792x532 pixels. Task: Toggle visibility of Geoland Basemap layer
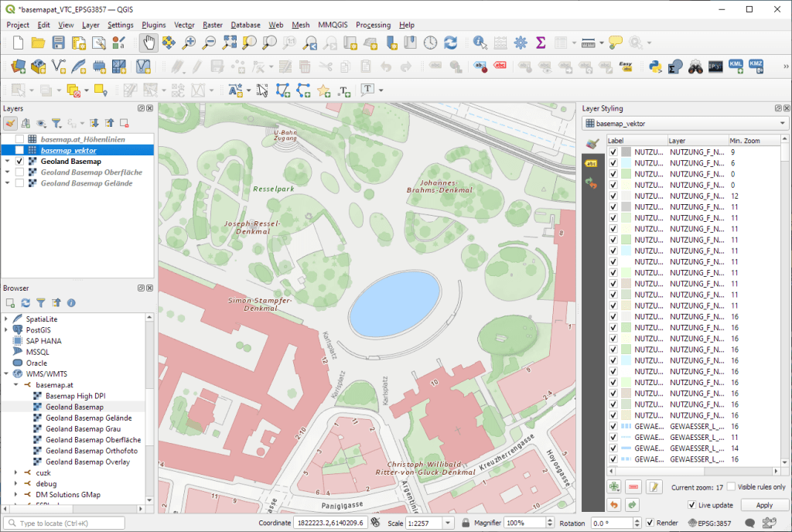click(x=19, y=162)
